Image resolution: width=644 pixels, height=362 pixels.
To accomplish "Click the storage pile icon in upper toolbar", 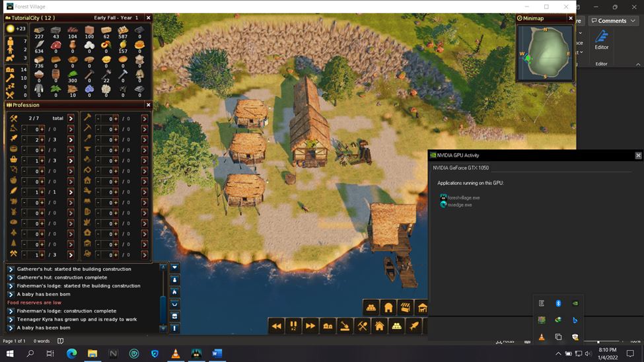I will [371, 308].
